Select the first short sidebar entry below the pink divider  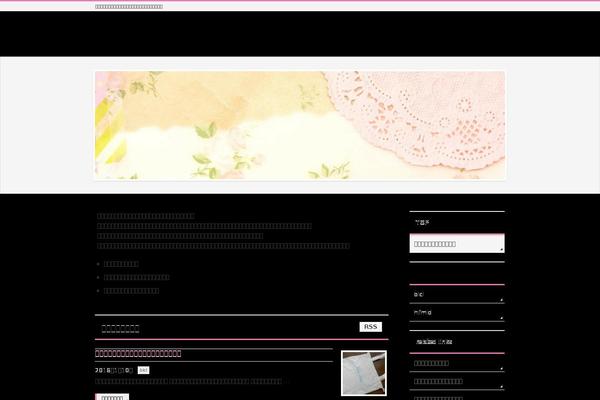(x=419, y=295)
